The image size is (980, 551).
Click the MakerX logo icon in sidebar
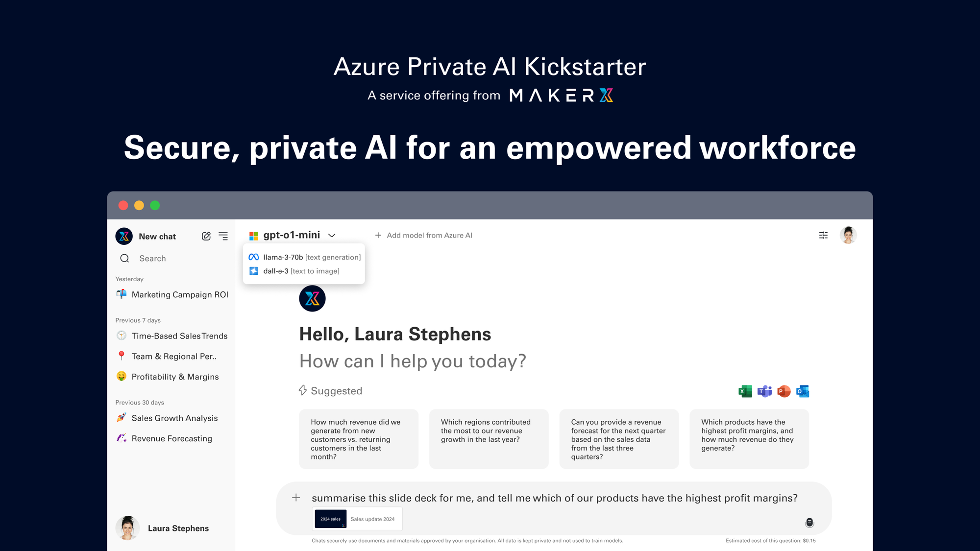124,236
